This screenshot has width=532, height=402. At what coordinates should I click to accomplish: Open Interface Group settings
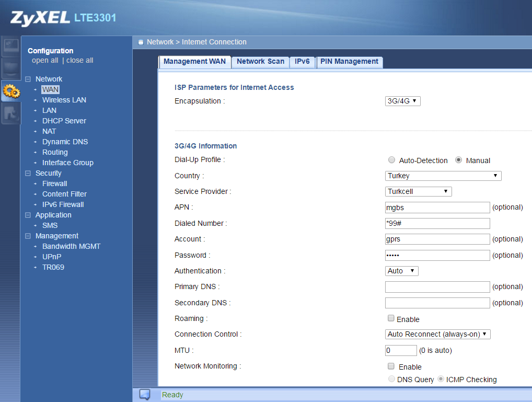coord(68,163)
